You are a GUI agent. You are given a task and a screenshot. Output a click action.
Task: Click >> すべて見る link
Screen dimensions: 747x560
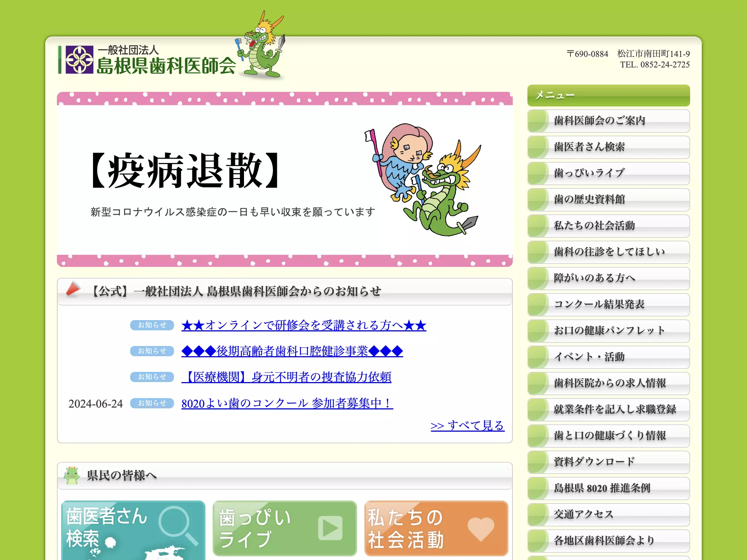pyautogui.click(x=468, y=425)
